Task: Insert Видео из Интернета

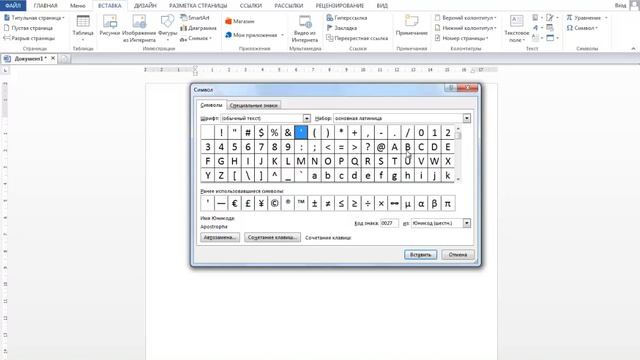Action: click(305, 28)
